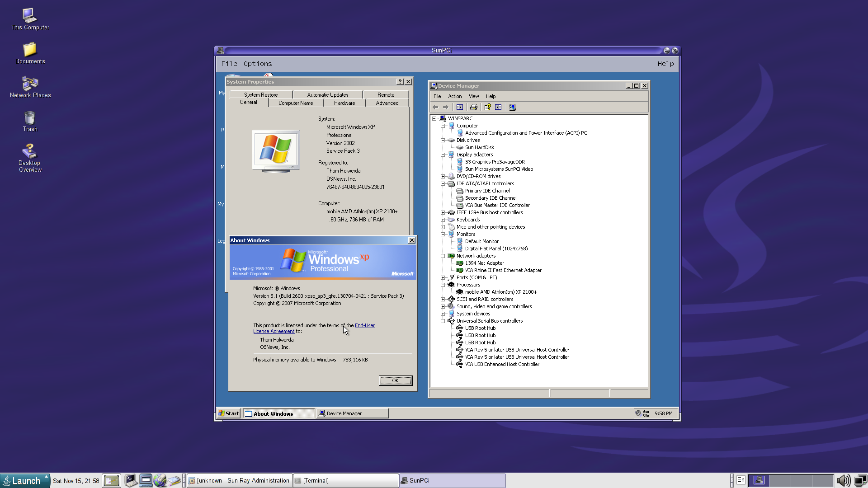Open the End-User License Agreement link
This screenshot has width=868, height=488.
364,325
